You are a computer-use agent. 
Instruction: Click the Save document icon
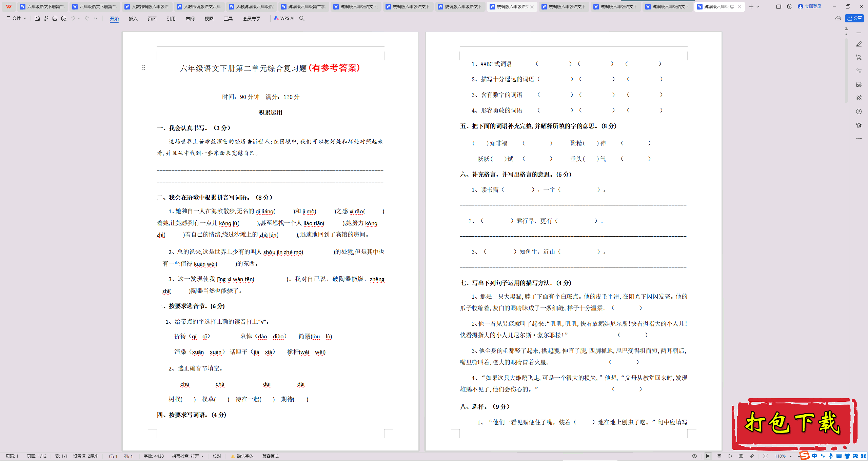click(x=37, y=18)
